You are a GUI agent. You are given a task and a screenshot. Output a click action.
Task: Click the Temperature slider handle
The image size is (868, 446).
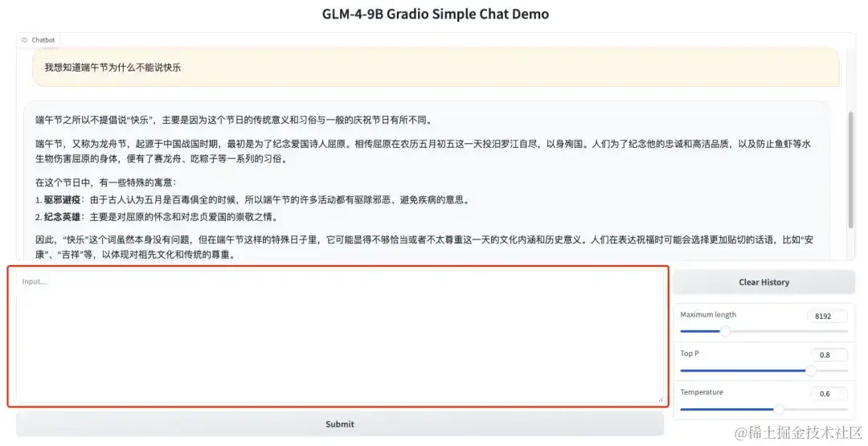(779, 409)
